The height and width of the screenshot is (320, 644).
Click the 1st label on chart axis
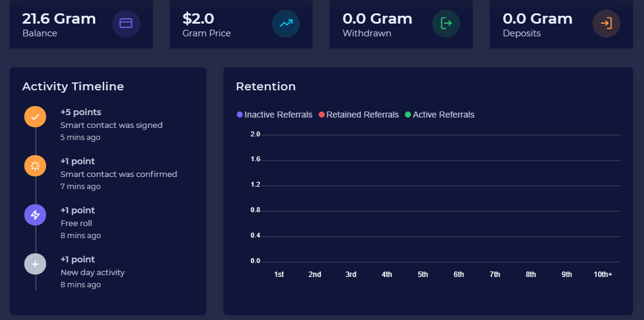pyautogui.click(x=279, y=275)
